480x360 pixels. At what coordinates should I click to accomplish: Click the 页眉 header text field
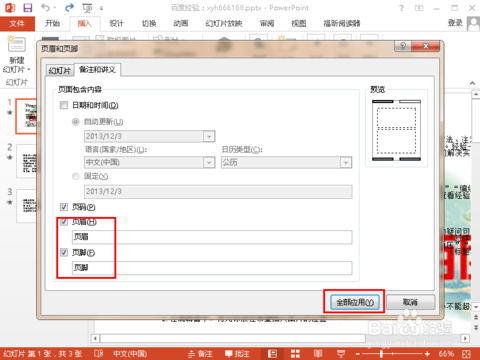[x=212, y=237]
